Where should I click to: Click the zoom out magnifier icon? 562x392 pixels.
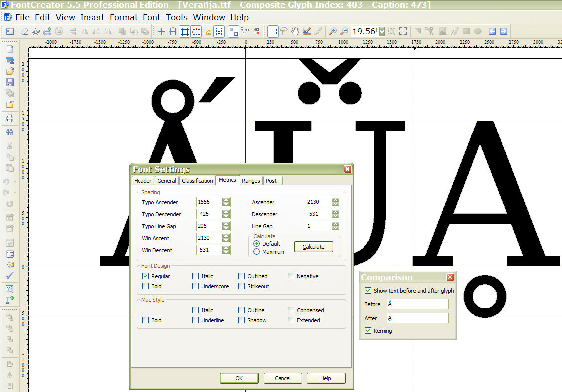pyautogui.click(x=343, y=31)
